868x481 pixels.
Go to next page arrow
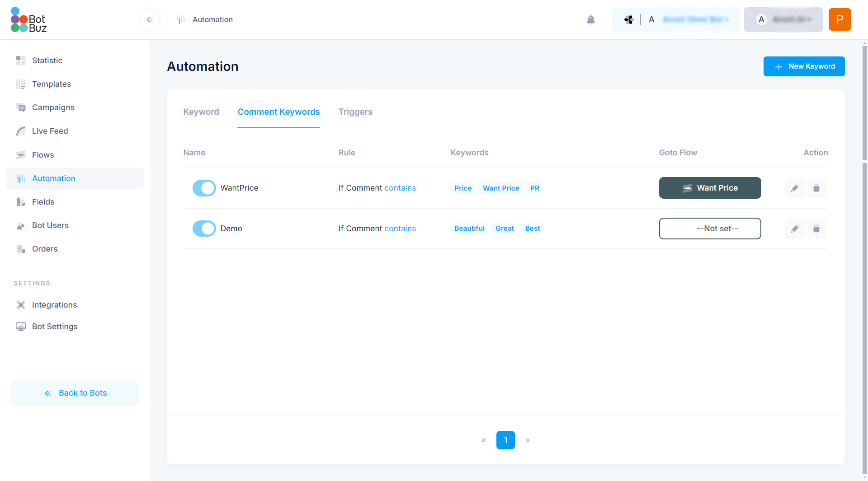coord(528,440)
